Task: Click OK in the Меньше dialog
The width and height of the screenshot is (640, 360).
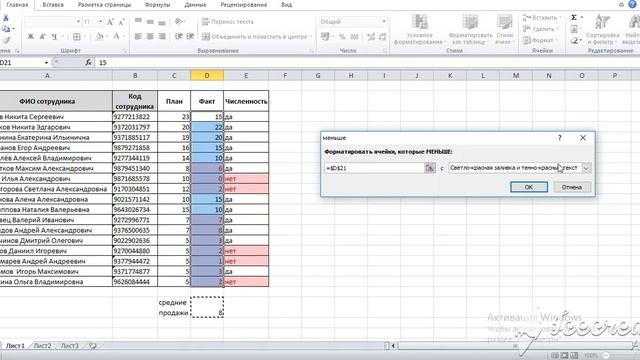Action: (x=529, y=187)
